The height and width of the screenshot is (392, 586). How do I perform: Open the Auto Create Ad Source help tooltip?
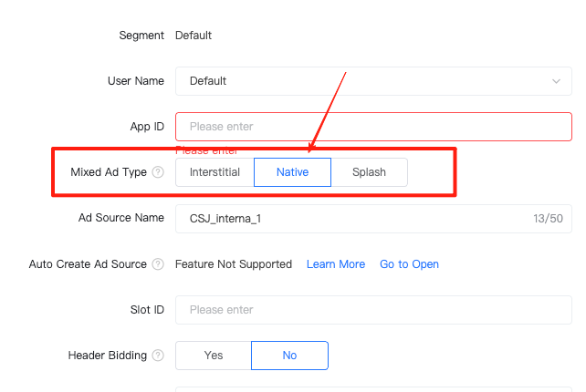pos(158,264)
